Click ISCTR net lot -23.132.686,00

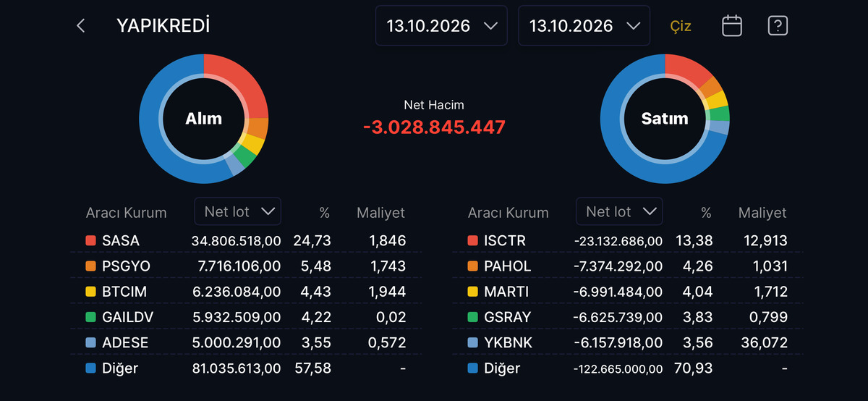point(618,240)
